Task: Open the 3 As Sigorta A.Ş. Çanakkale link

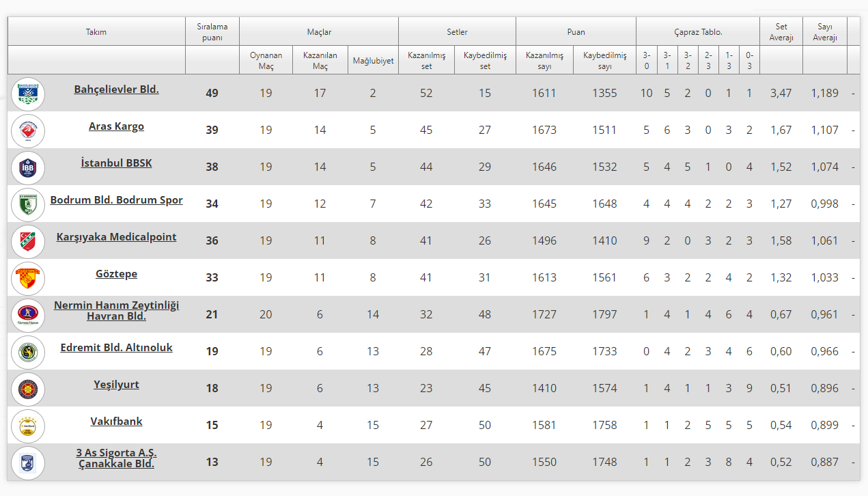Action: (x=116, y=458)
